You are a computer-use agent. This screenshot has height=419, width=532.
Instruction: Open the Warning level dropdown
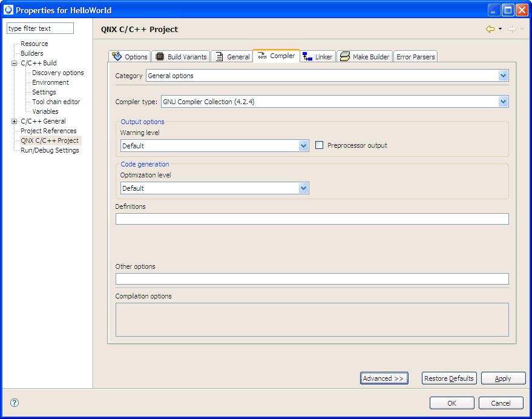click(304, 146)
